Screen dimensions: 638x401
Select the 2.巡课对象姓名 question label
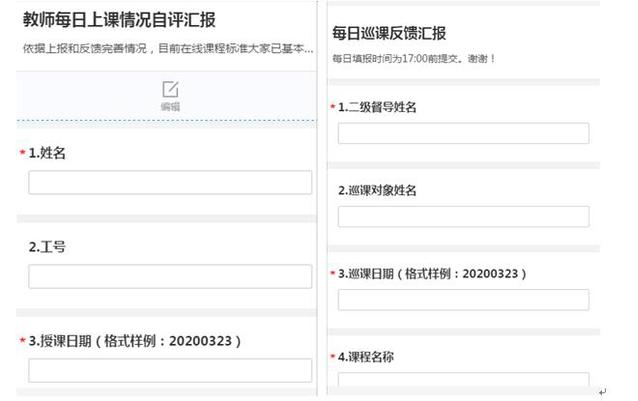click(377, 190)
